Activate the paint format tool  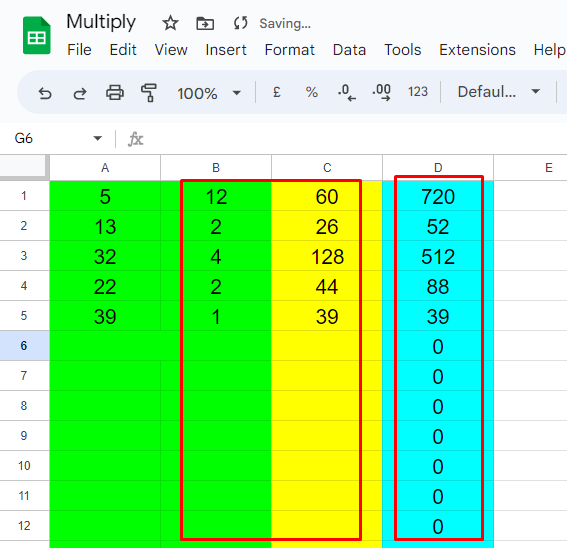(x=149, y=93)
